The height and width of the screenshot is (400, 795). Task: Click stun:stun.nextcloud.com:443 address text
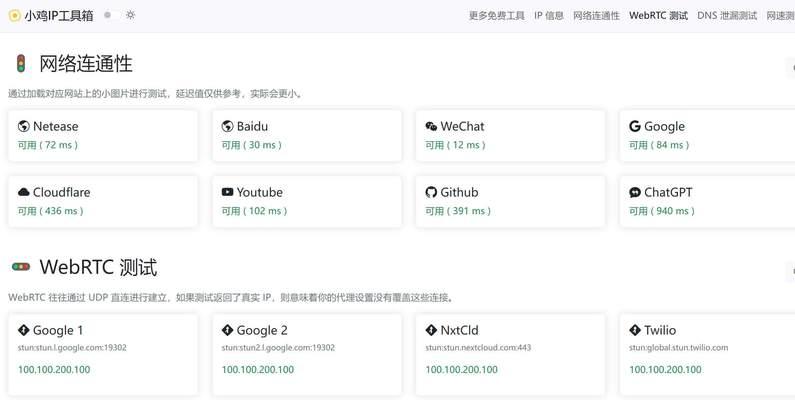[478, 348]
